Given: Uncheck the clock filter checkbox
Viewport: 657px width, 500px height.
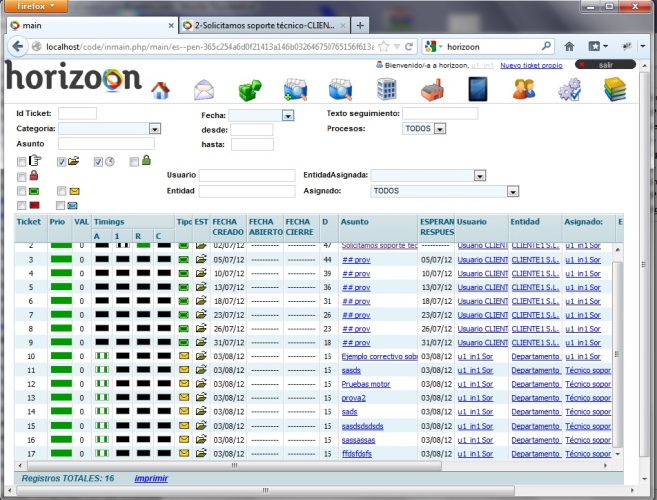Looking at the screenshot, I should pyautogui.click(x=98, y=162).
